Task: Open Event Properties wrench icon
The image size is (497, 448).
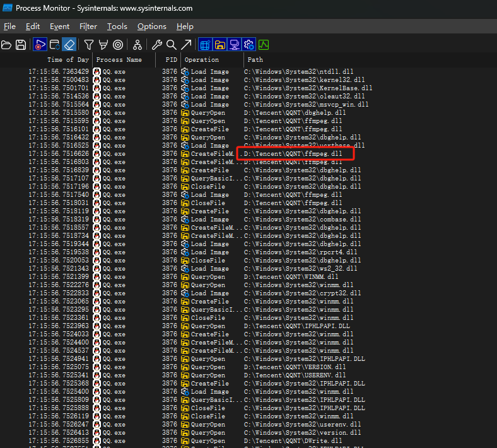Action: (157, 45)
